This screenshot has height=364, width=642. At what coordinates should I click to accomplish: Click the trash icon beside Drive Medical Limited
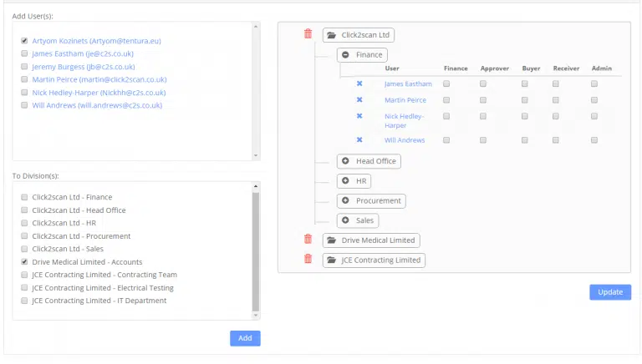(x=308, y=239)
